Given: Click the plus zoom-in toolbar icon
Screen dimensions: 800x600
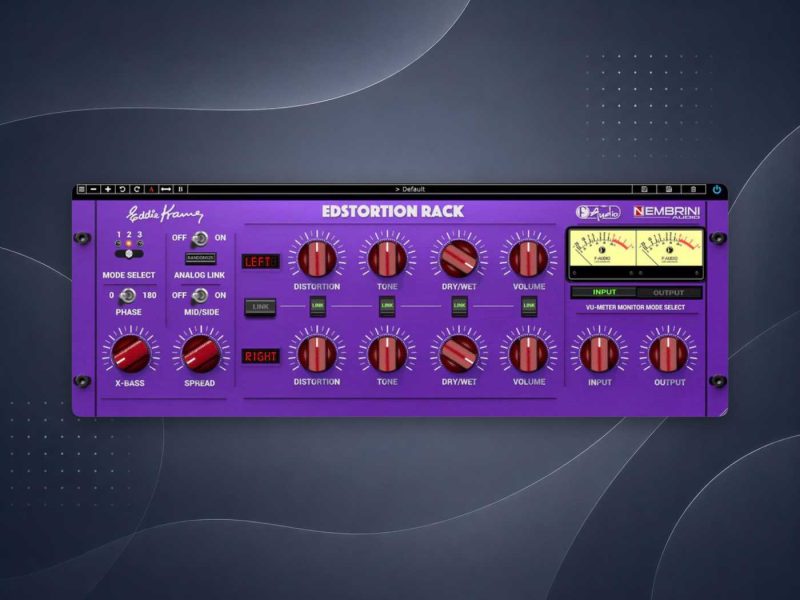Looking at the screenshot, I should click(108, 189).
